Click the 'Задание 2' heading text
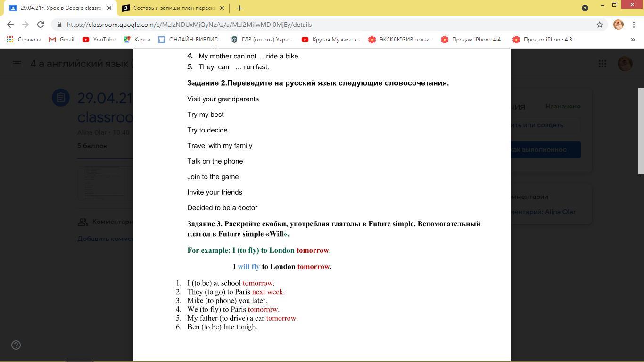 [x=318, y=83]
